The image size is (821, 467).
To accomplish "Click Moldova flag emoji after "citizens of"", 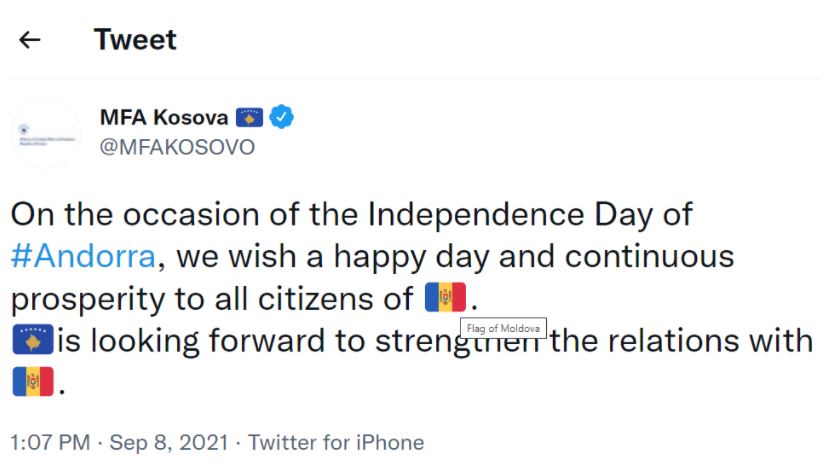I will point(445,298).
